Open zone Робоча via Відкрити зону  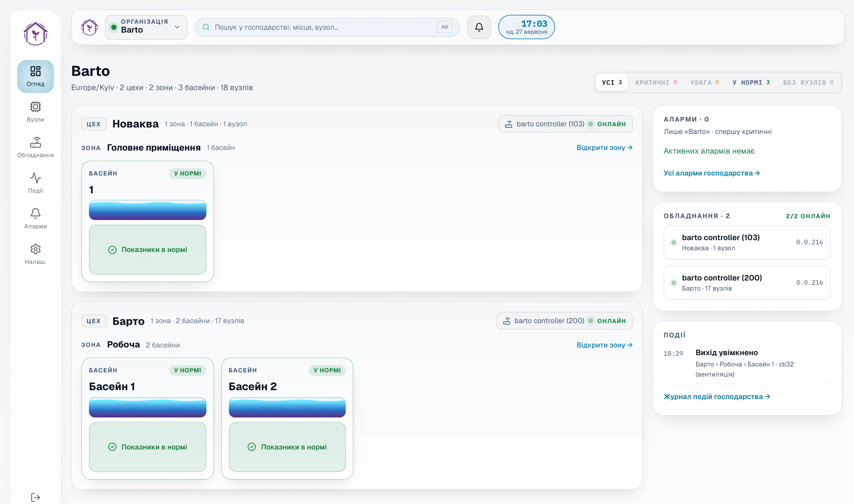pos(604,345)
